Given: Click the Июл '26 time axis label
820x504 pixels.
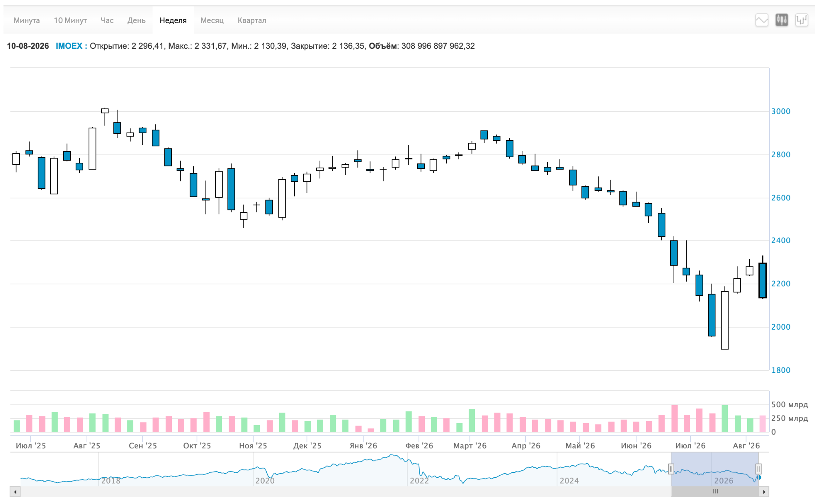Looking at the screenshot, I should click(x=690, y=446).
